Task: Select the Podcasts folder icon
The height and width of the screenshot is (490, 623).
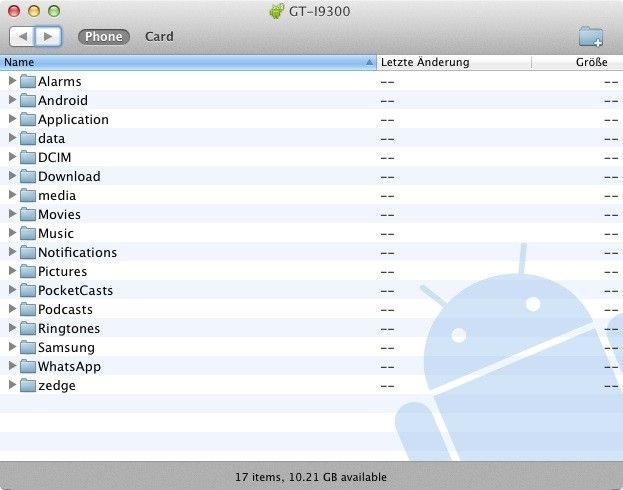Action: 28,310
